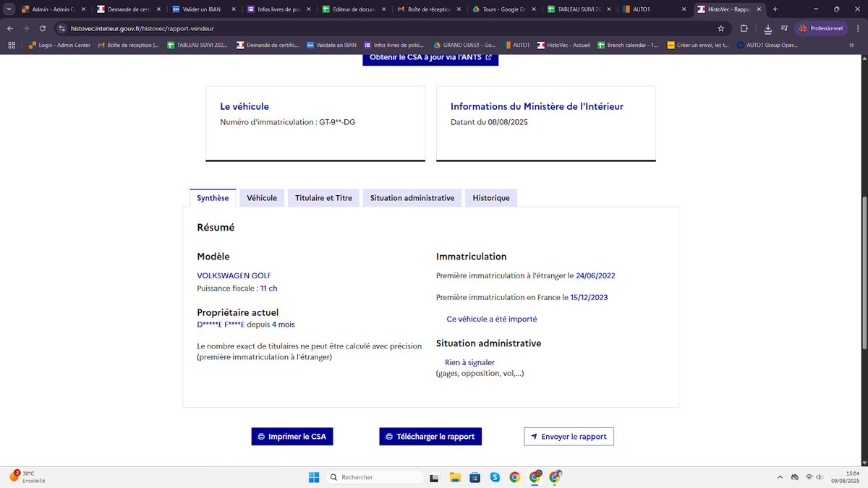868x488 pixels.
Task: Open Microsoft Store from the taskbar
Action: pos(475,477)
